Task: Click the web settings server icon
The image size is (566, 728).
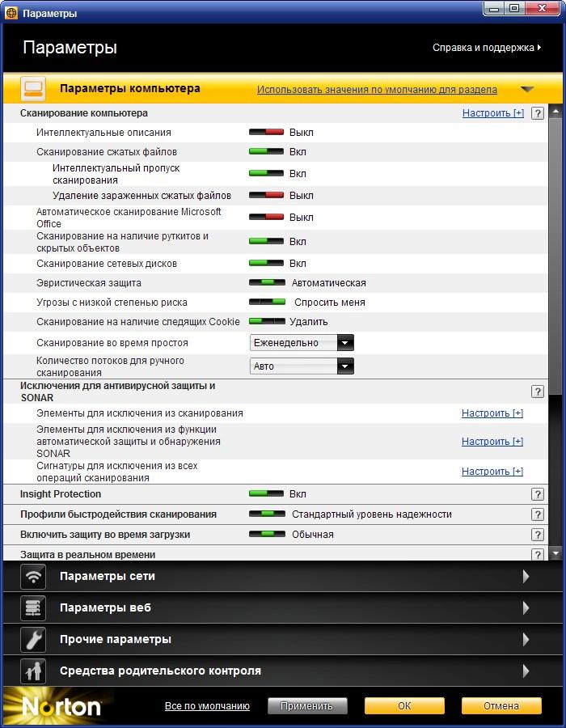Action: pyautogui.click(x=33, y=607)
